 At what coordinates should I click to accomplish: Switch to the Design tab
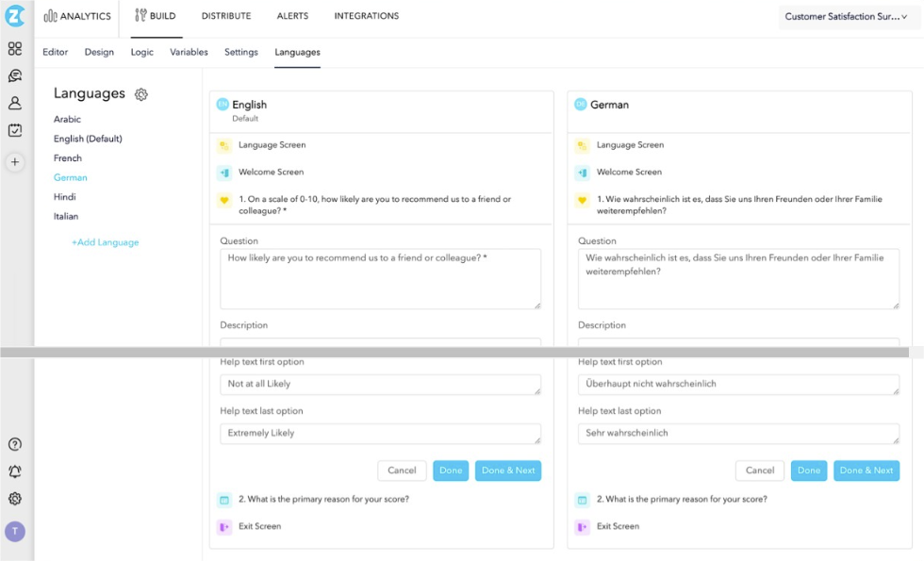(x=99, y=52)
